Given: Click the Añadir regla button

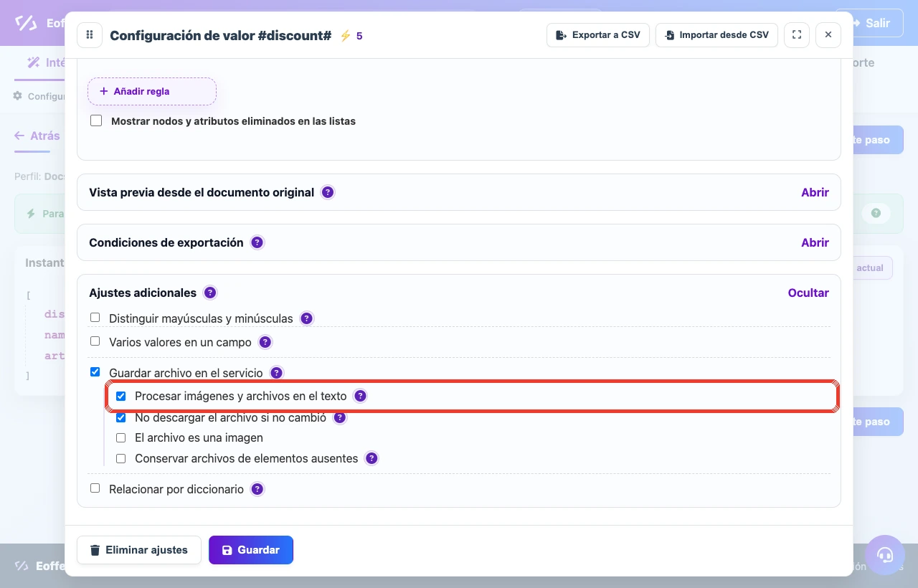Looking at the screenshot, I should 152,91.
